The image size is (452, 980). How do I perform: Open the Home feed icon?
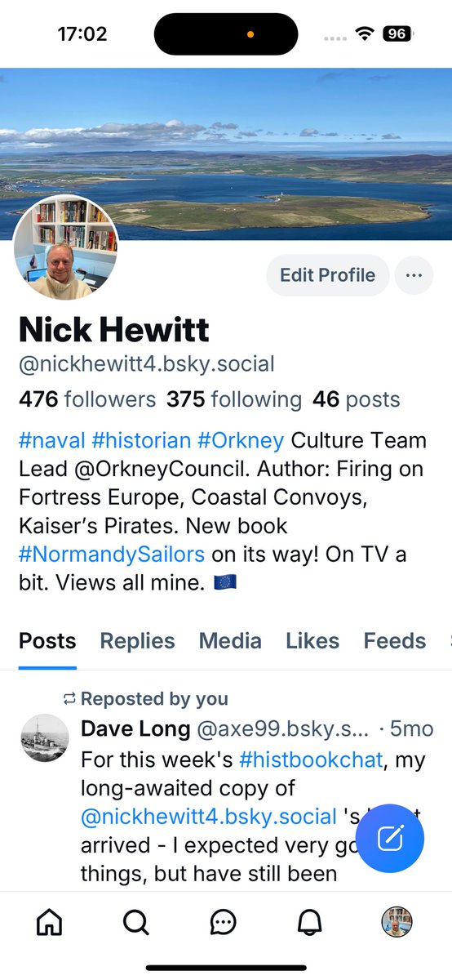[x=50, y=922]
